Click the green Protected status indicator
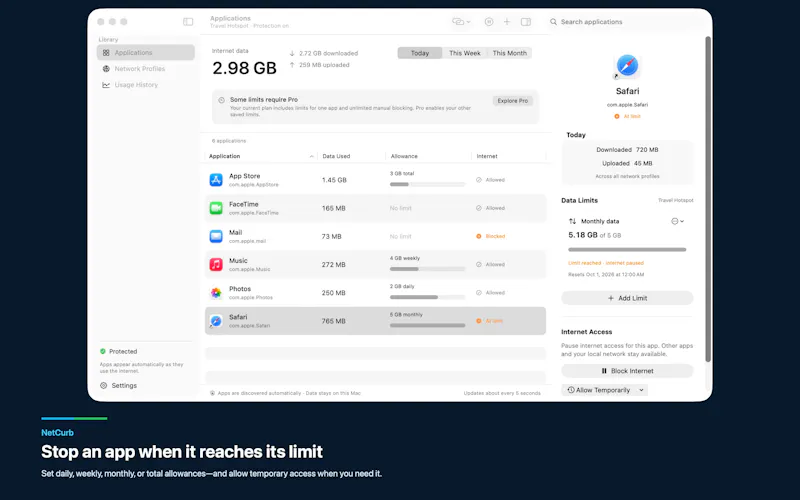The height and width of the screenshot is (500, 800). [103, 351]
